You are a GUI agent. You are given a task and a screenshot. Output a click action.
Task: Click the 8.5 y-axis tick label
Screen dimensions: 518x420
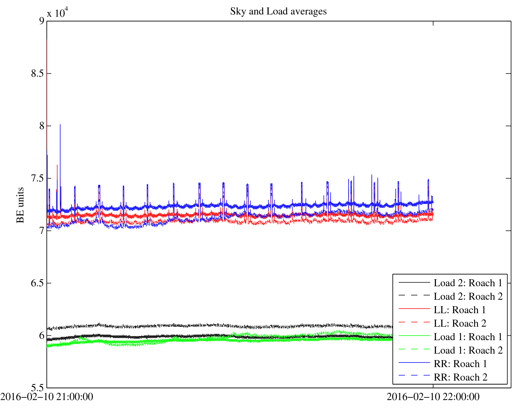click(37, 74)
